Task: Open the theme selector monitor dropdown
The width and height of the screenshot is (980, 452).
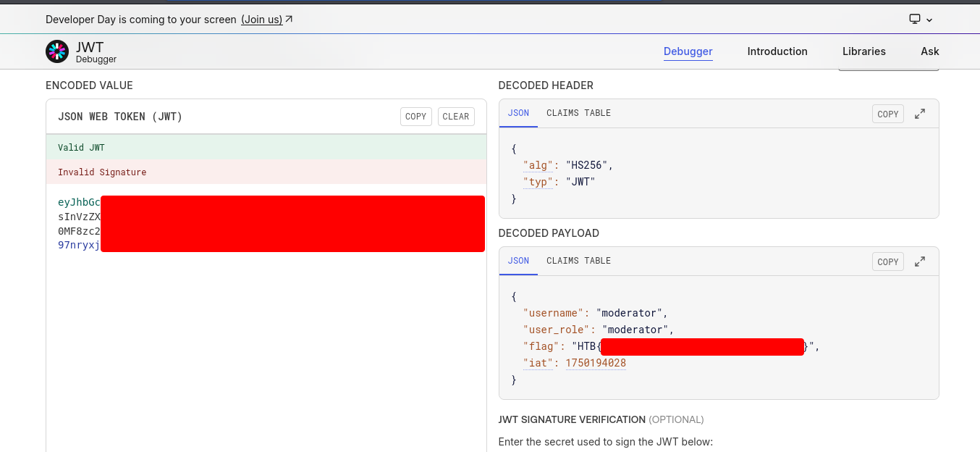Action: [921, 20]
